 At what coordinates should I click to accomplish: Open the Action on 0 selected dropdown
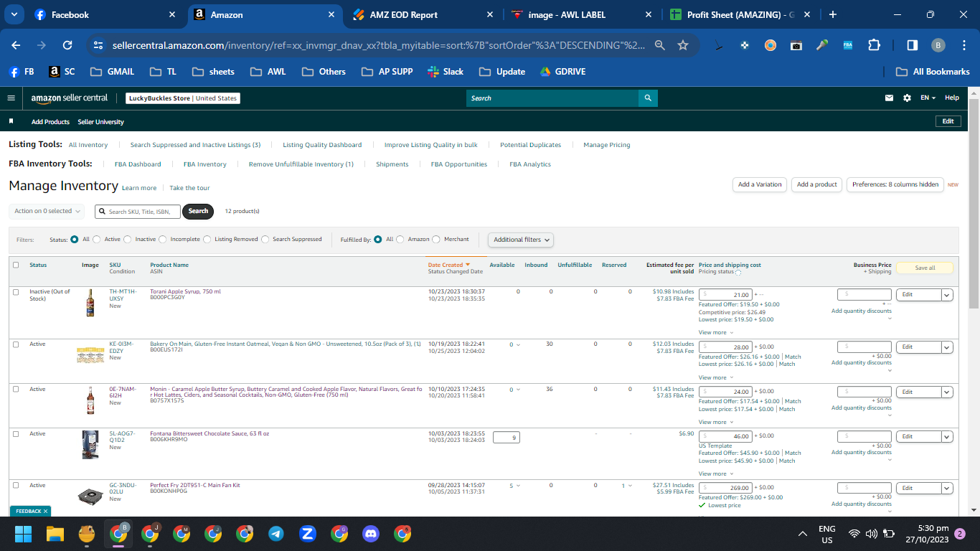tap(47, 211)
